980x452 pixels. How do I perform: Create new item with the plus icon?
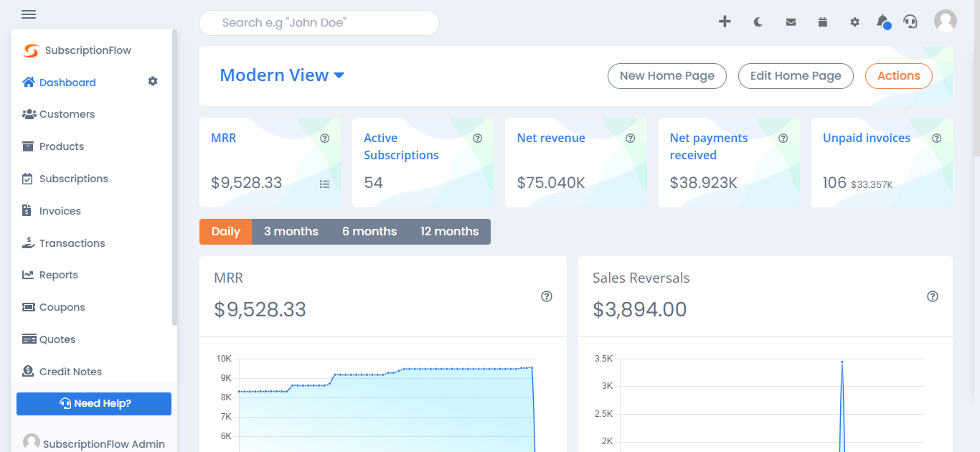[x=725, y=22]
